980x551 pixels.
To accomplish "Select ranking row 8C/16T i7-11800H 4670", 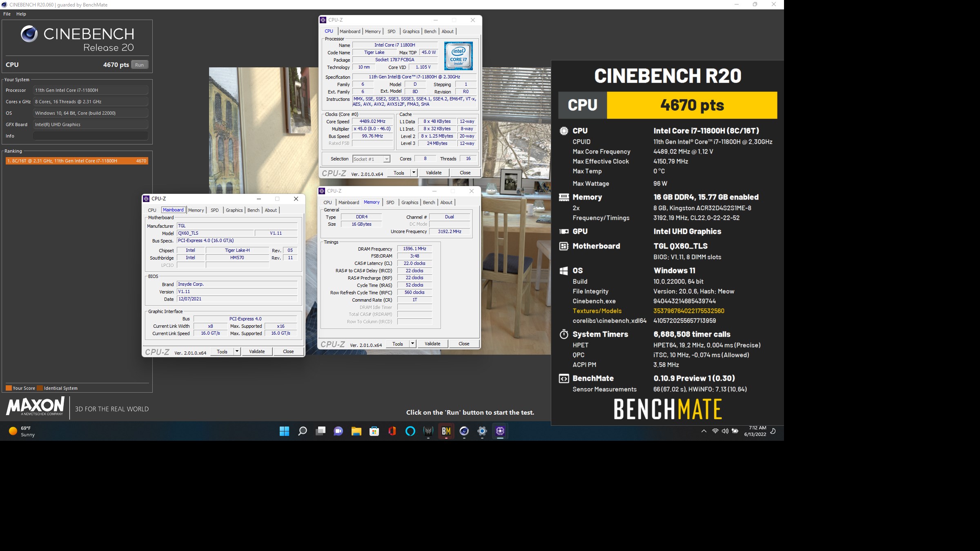I will [77, 161].
